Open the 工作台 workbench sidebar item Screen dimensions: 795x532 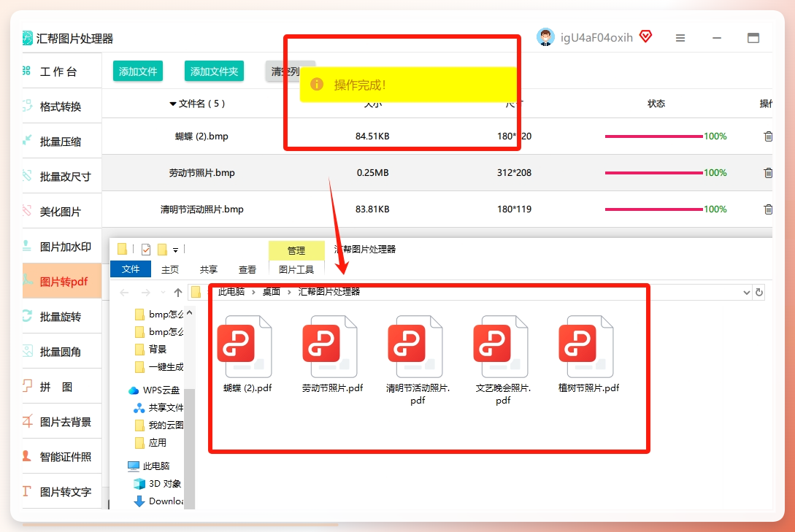(x=62, y=72)
